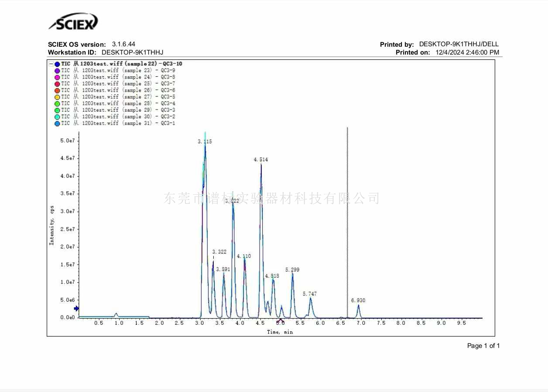The width and height of the screenshot is (548, 392).
Task: Click the blue QC3-10 trace color dot
Action: click(57, 64)
